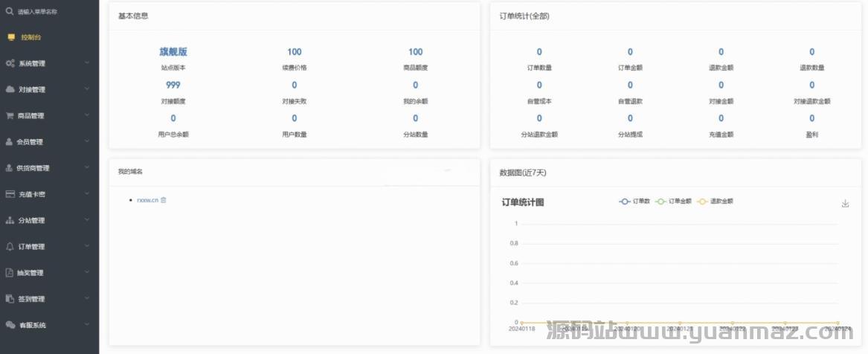Screen dimensions: 868x354
Task: Expand the 会员管理 menu chevron
Action: pos(87,141)
